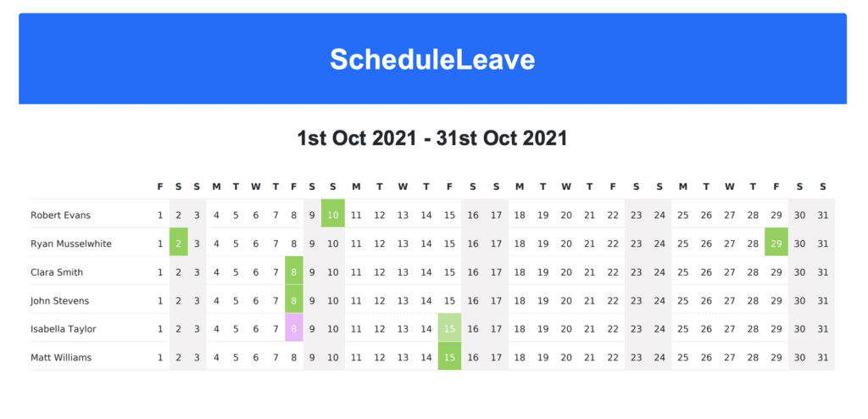
Task: Select Robert Evans' green leave on day 10
Action: [x=333, y=215]
